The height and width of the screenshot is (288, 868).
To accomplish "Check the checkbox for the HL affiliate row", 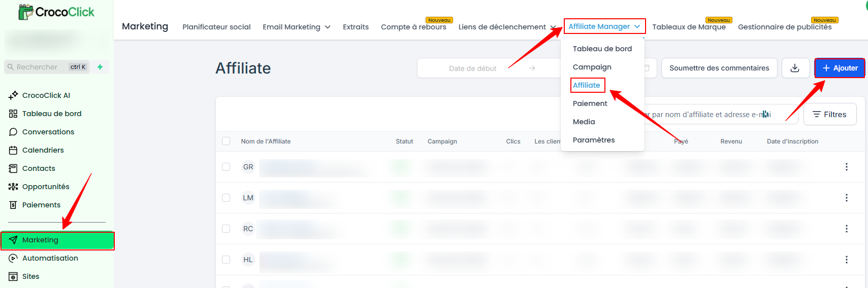I will 226,260.
